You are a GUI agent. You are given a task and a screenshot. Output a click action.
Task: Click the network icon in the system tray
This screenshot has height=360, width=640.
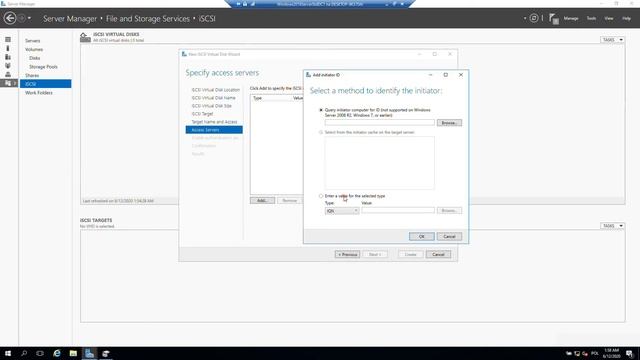577,353
